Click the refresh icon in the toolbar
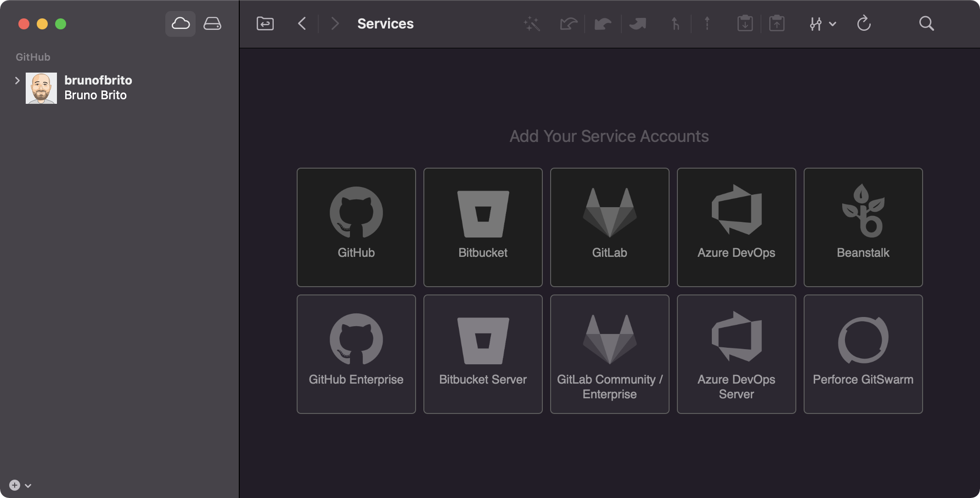This screenshot has height=498, width=980. coord(864,23)
